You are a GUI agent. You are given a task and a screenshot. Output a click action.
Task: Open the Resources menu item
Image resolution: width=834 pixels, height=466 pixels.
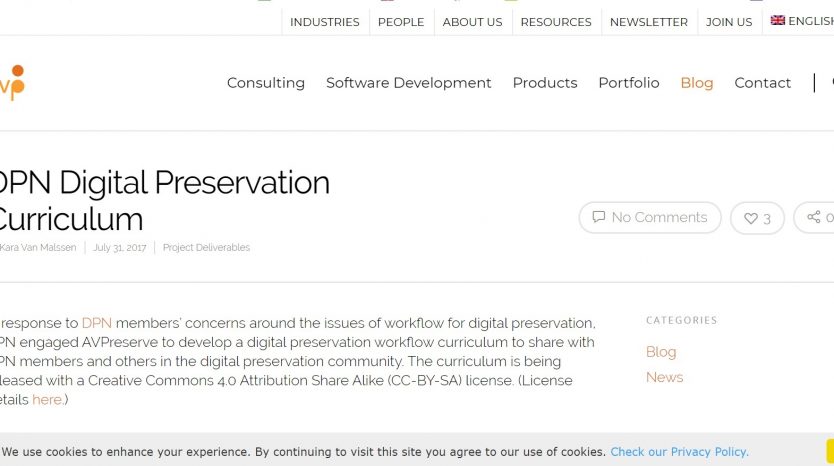pos(556,22)
